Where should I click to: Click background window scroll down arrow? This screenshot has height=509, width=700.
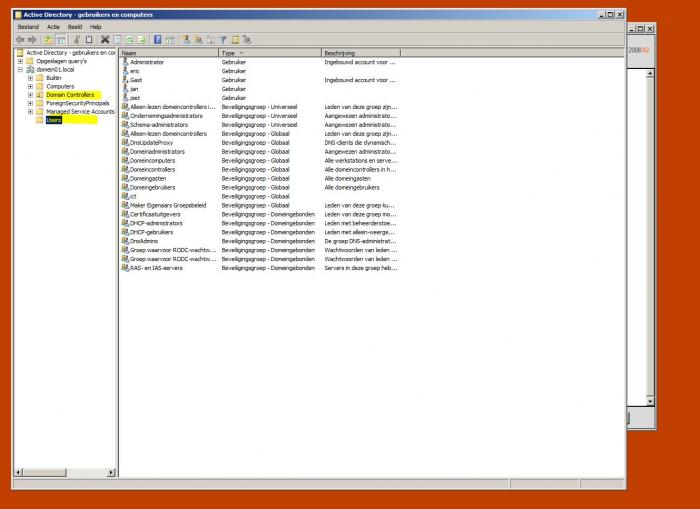pyautogui.click(x=650, y=401)
